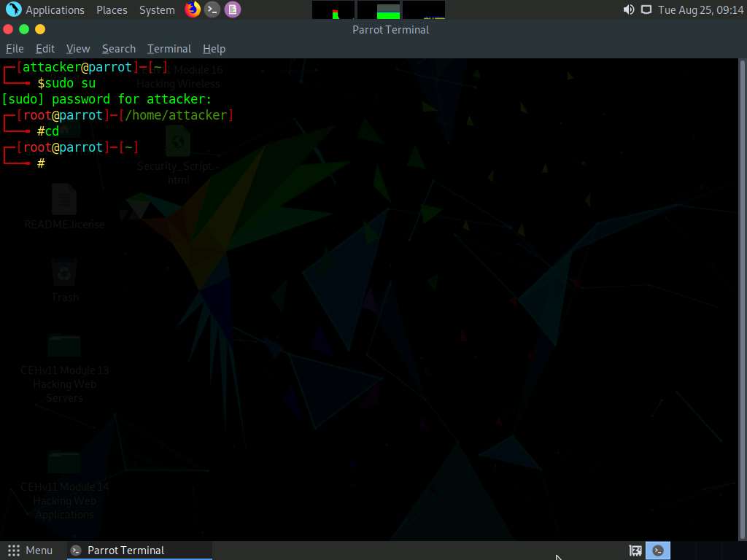Click the last empty '#' root prompt

(41, 163)
